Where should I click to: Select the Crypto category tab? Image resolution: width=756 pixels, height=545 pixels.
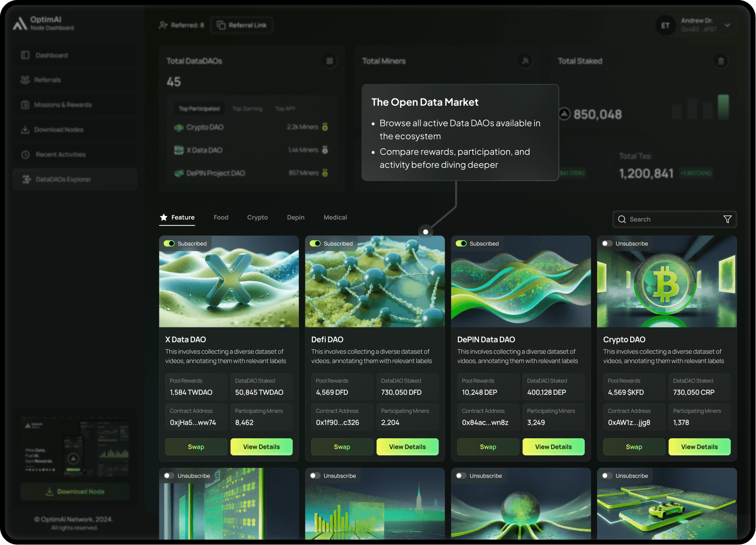pyautogui.click(x=257, y=218)
